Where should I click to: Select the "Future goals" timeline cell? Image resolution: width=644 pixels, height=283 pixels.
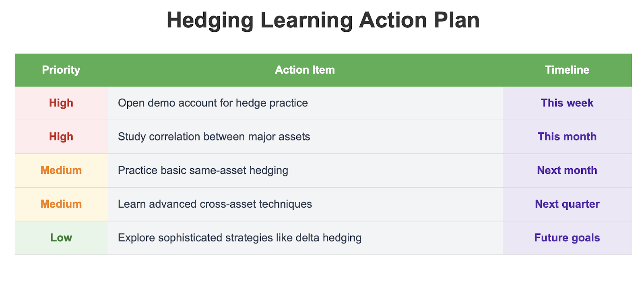click(x=567, y=238)
